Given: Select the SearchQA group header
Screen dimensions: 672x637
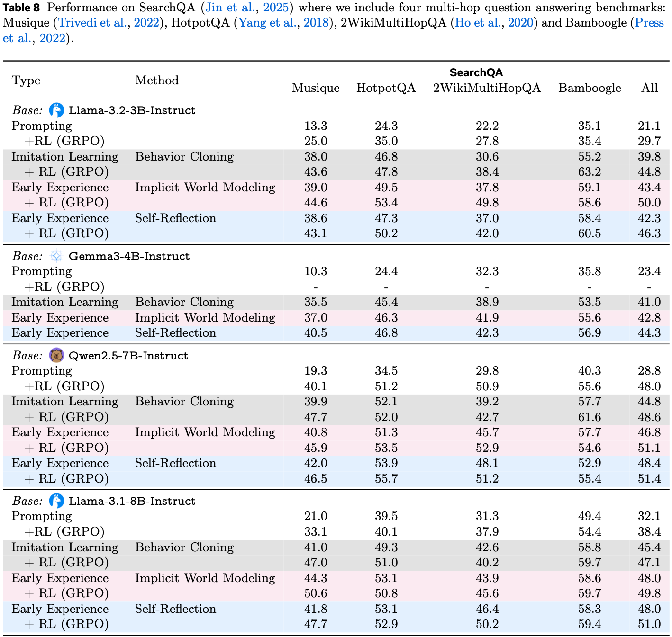Looking at the screenshot, I should click(476, 72).
